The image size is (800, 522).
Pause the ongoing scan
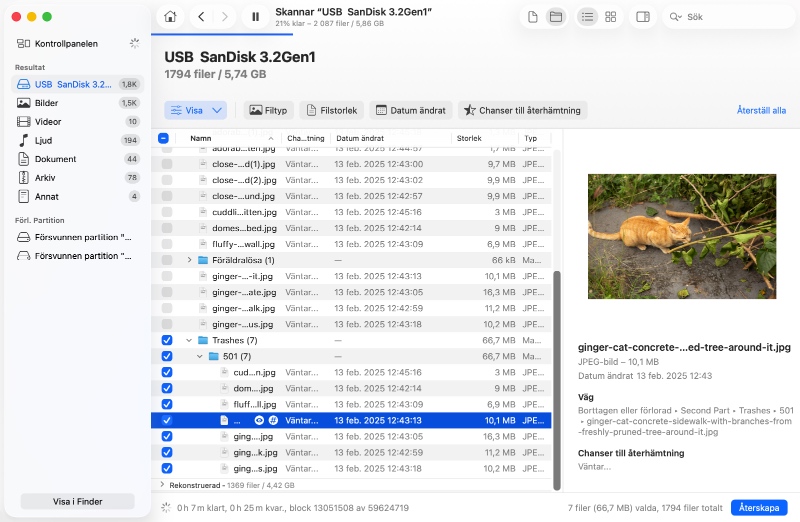tap(256, 17)
